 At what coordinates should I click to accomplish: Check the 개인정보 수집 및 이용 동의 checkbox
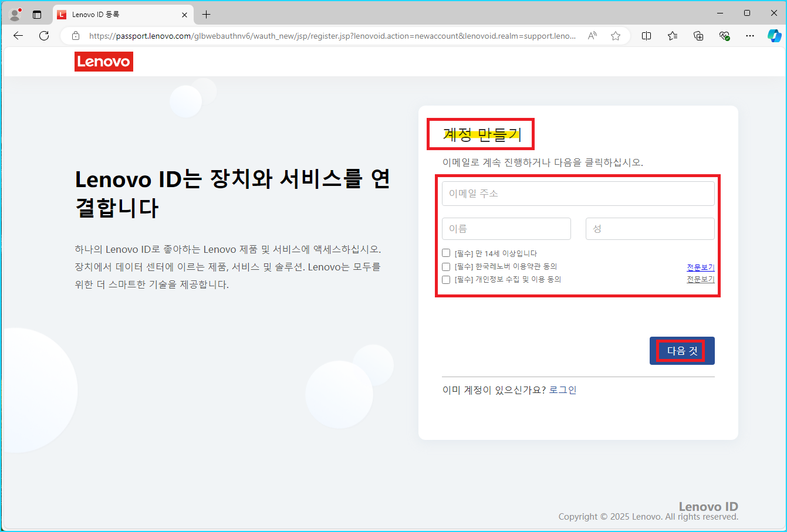click(x=446, y=280)
